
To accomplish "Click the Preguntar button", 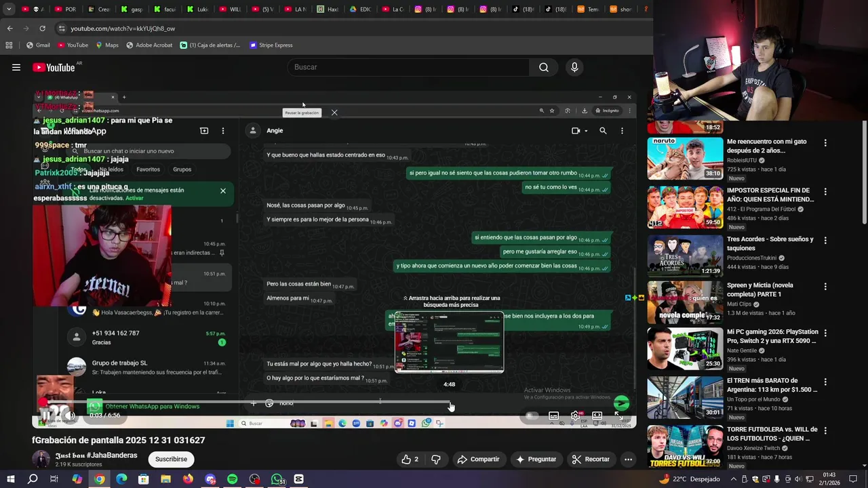I will pyautogui.click(x=536, y=459).
